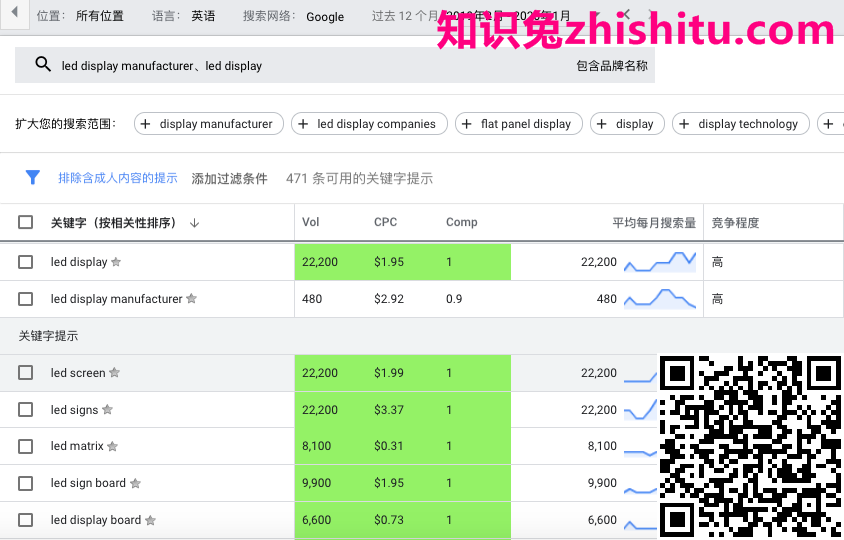Click the star next to led screen

(114, 373)
